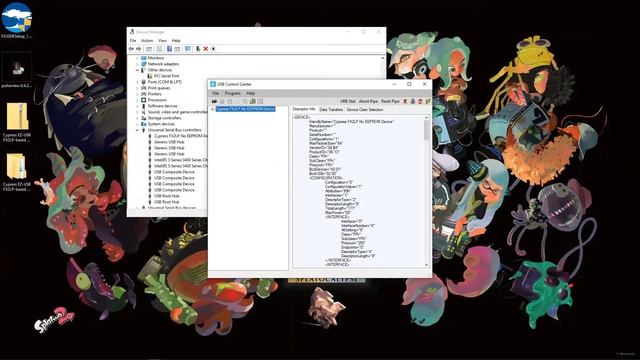Image resolution: width=640 pixels, height=360 pixels.
Task: Select the Descriptor Info tab
Action: pyautogui.click(x=304, y=109)
